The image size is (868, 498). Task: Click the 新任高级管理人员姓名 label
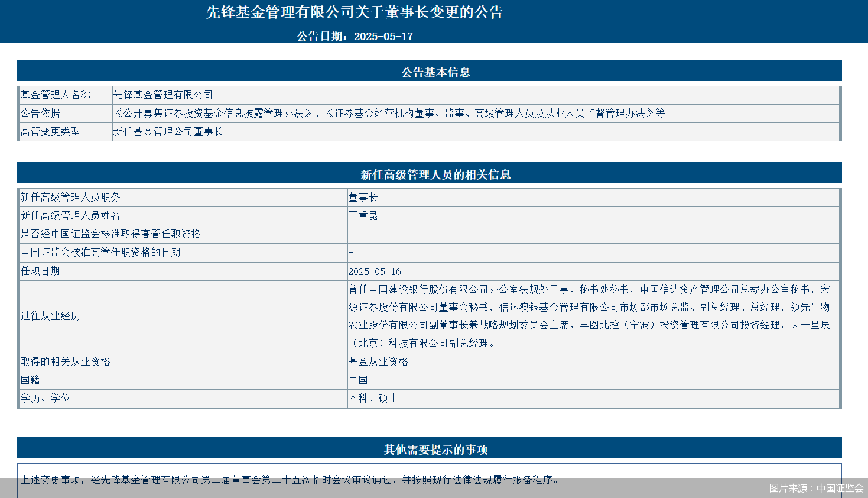[70, 215]
